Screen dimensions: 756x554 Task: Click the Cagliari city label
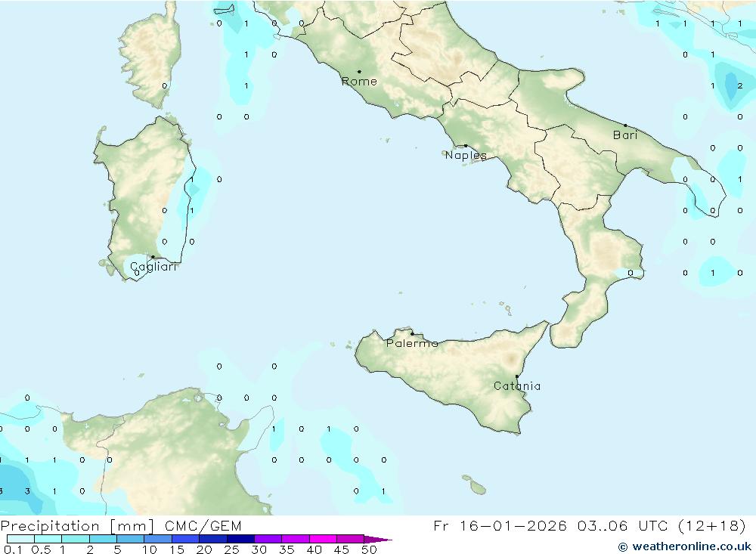(153, 267)
